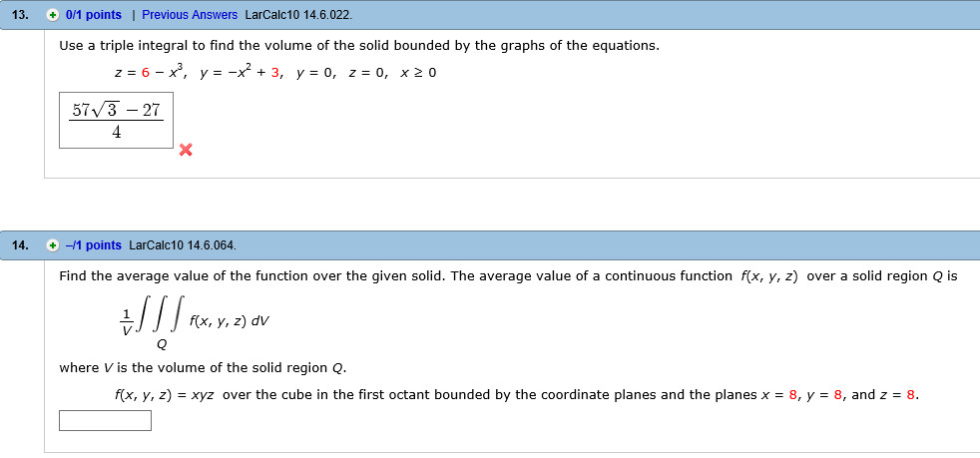Click the LarCalc10 14.6.064 reference label
980x458 pixels.
click(183, 245)
